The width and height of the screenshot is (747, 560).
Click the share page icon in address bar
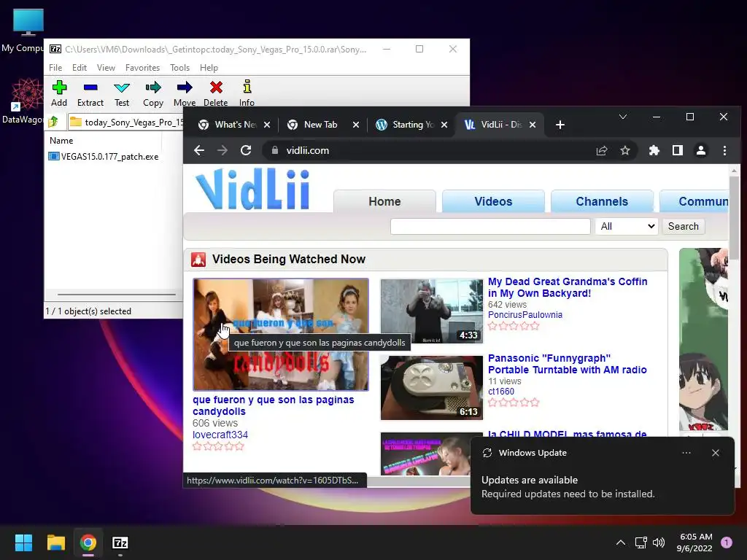[x=602, y=150]
